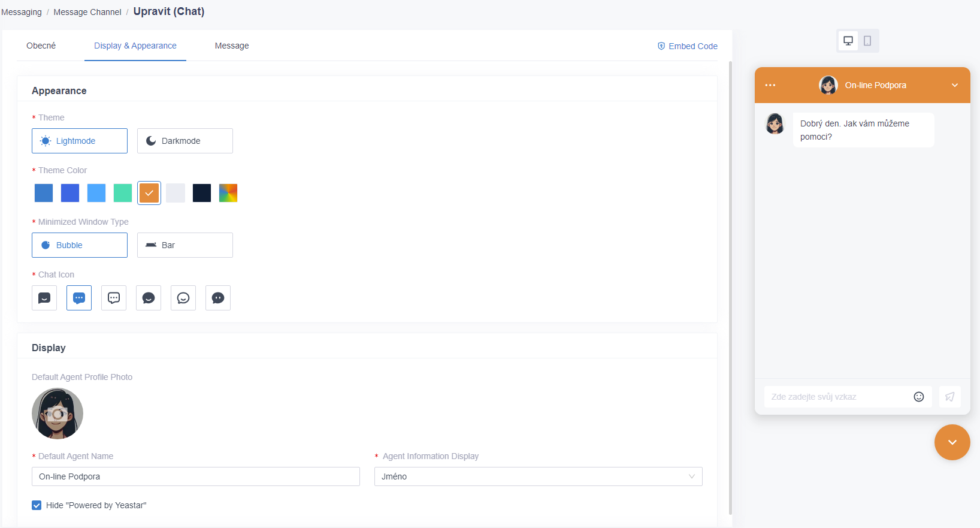Collapse chat window using header chevron
Image resolution: width=980 pixels, height=528 pixels.
click(x=955, y=85)
